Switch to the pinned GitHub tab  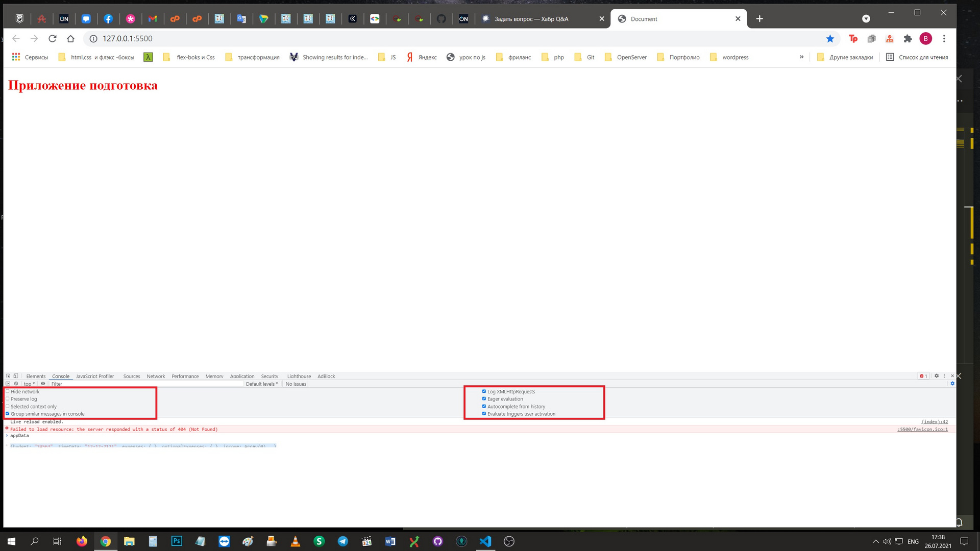pos(442,19)
